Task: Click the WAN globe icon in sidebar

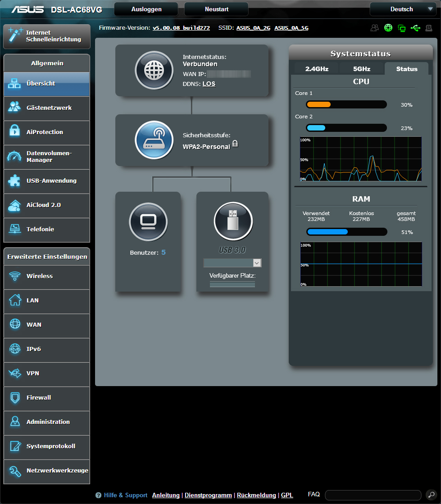Action: (15, 324)
